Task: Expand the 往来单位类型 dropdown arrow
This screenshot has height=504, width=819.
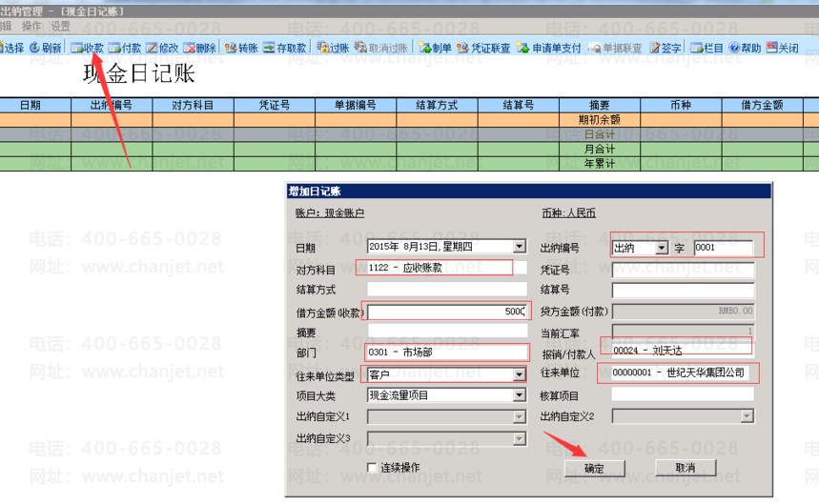Action: tap(520, 374)
